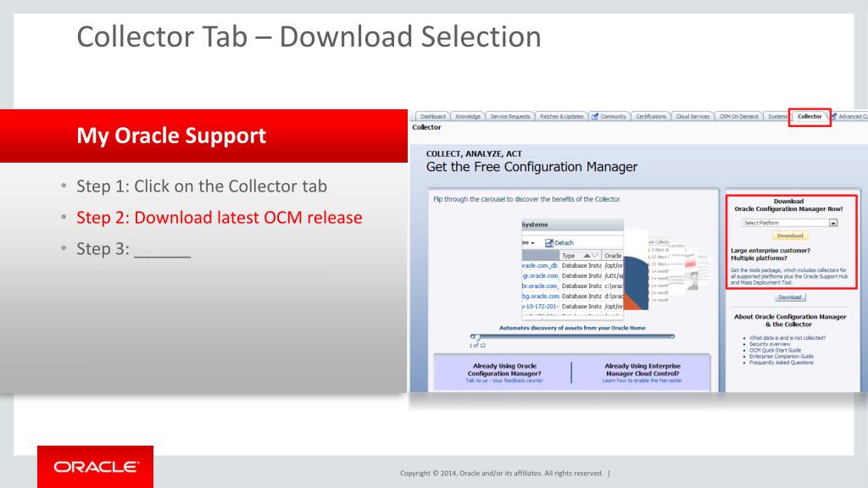Image resolution: width=868 pixels, height=488 pixels.
Task: Click the Detach icon in Systems carousel
Action: click(x=549, y=243)
